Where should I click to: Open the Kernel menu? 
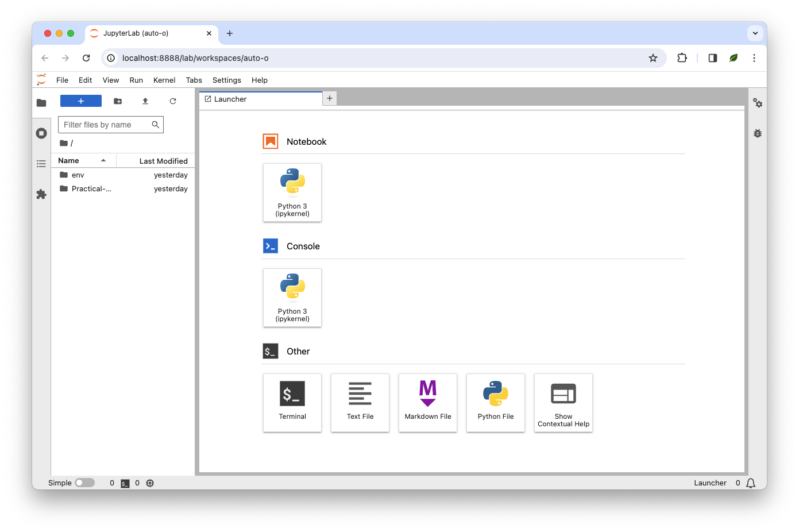click(x=164, y=80)
